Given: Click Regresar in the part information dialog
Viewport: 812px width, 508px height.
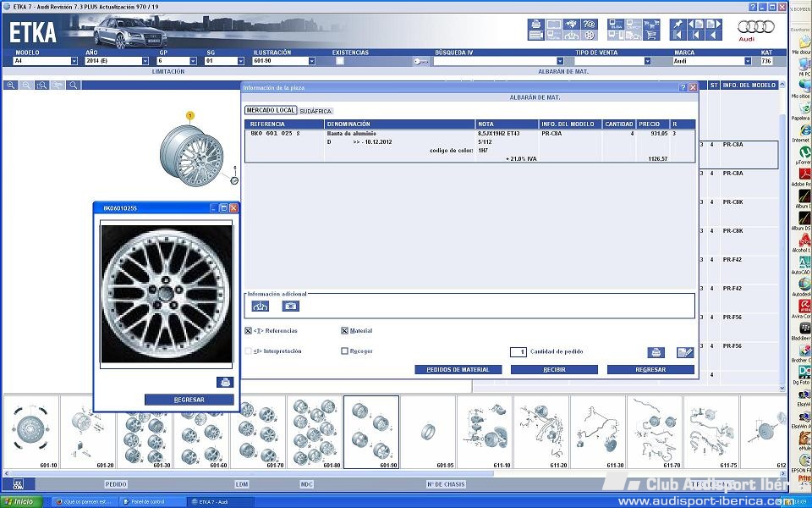Looking at the screenshot, I should [650, 370].
